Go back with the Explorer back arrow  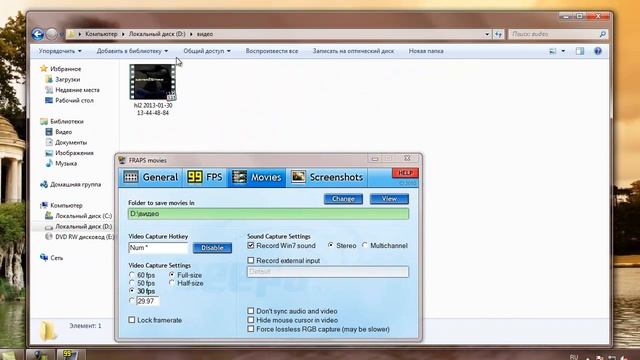[38, 34]
